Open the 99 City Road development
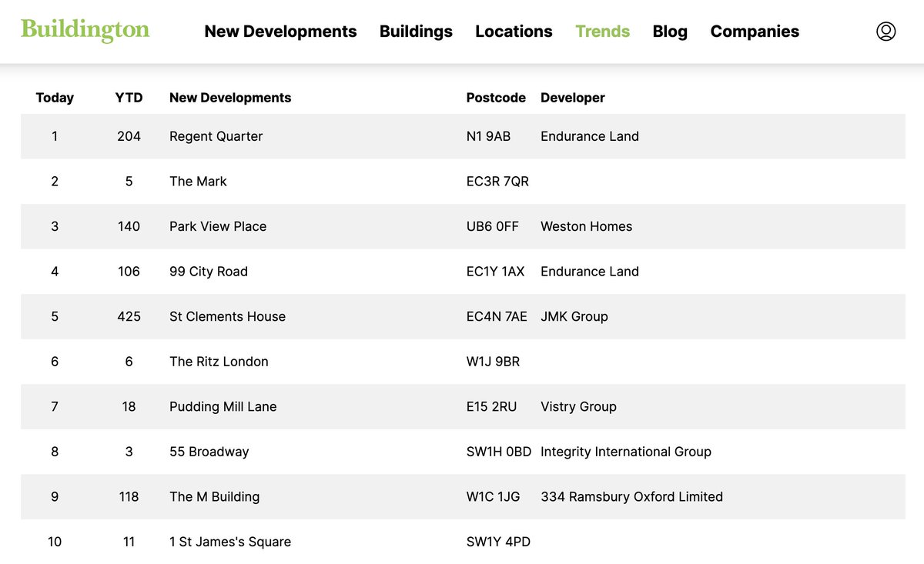The width and height of the screenshot is (924, 564). 209,272
